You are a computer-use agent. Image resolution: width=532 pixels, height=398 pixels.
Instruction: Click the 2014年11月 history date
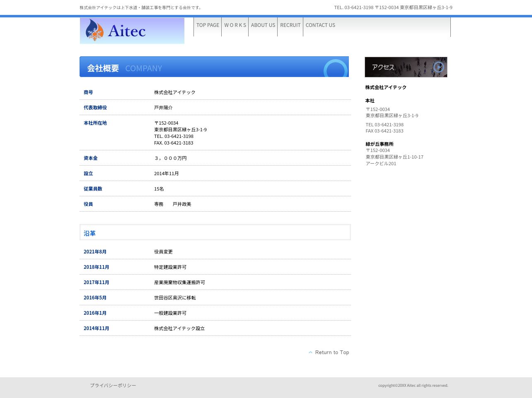(x=97, y=328)
